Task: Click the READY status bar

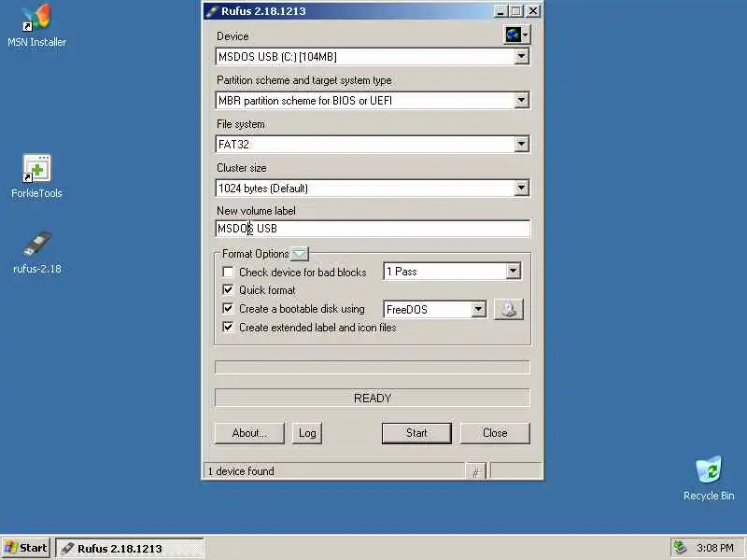Action: point(373,399)
